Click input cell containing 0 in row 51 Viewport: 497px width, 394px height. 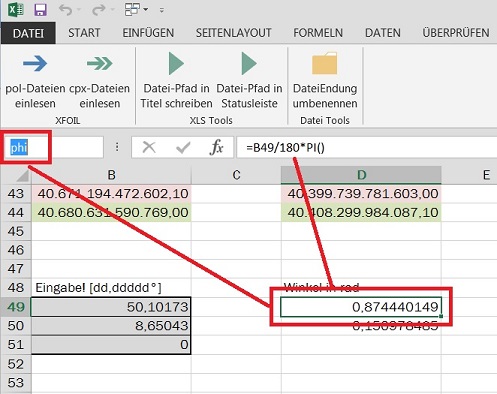[x=111, y=344]
